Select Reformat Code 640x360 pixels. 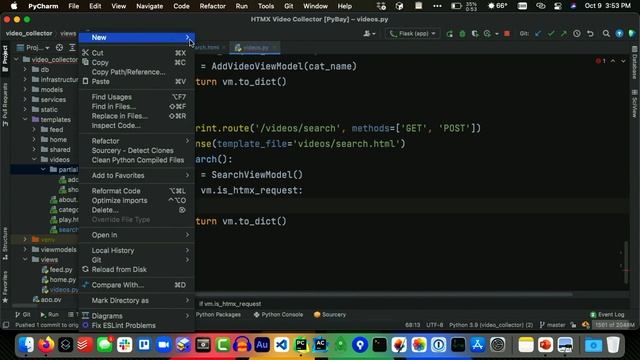(136, 191)
